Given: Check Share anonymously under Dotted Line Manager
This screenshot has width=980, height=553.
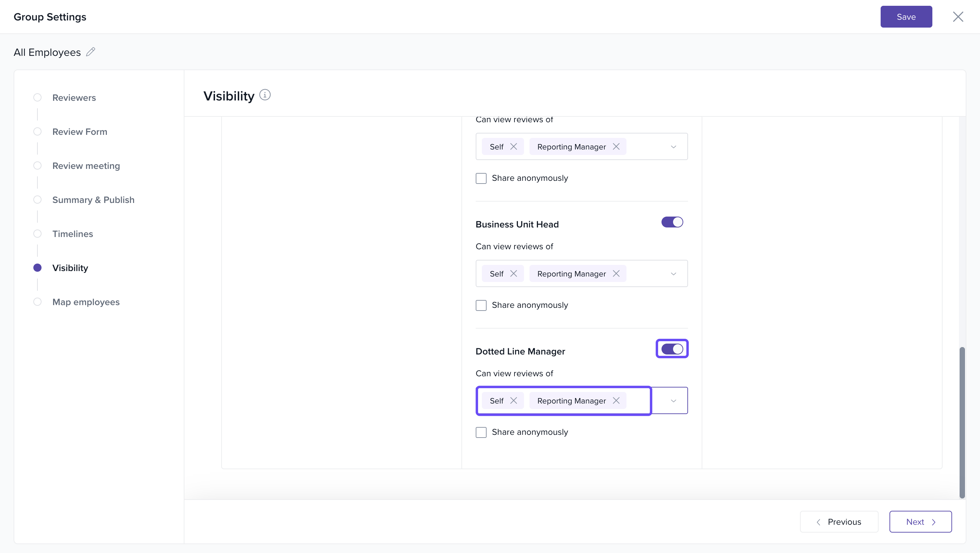Looking at the screenshot, I should tap(481, 432).
